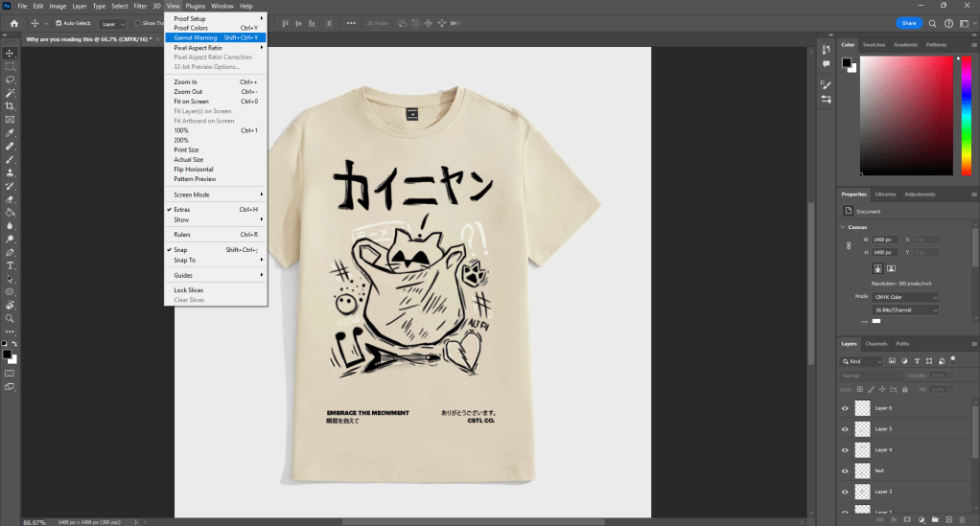Click the blue Share button
Viewport: 980px width, 526px height.
click(909, 23)
